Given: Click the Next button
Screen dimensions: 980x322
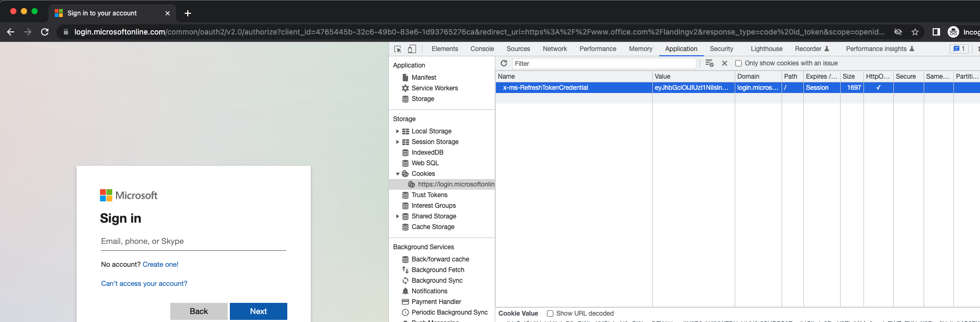Looking at the screenshot, I should pos(259,311).
